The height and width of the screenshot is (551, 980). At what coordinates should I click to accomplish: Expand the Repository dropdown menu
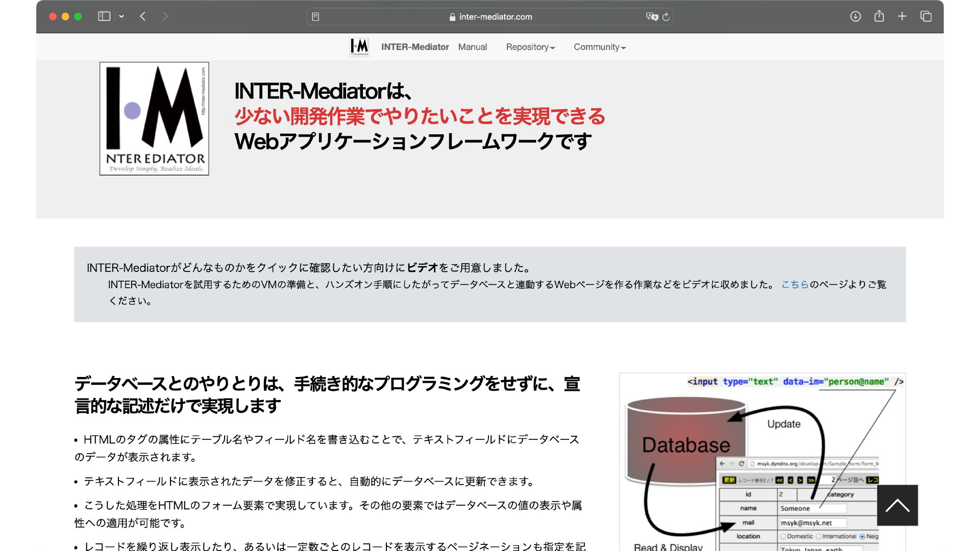click(530, 47)
